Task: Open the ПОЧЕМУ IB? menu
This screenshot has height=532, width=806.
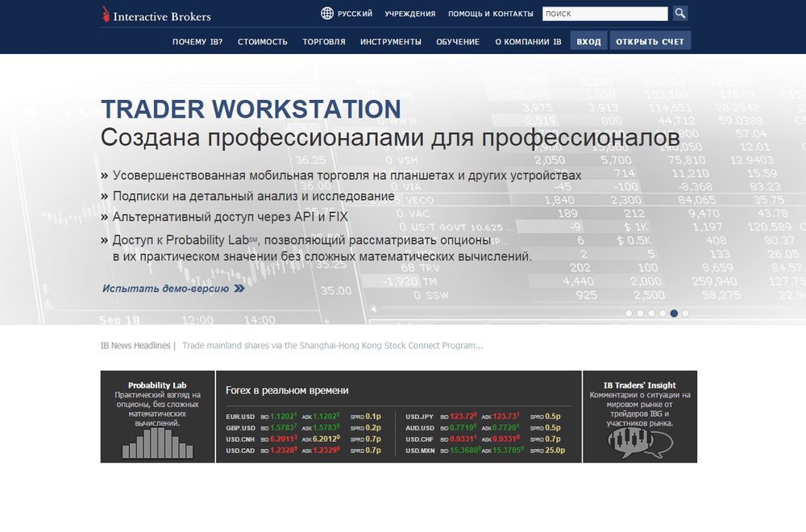Action: pos(197,42)
